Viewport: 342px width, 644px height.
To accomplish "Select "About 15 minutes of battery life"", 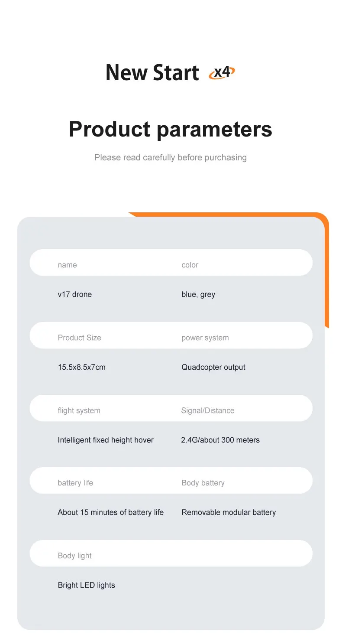I will coord(110,512).
